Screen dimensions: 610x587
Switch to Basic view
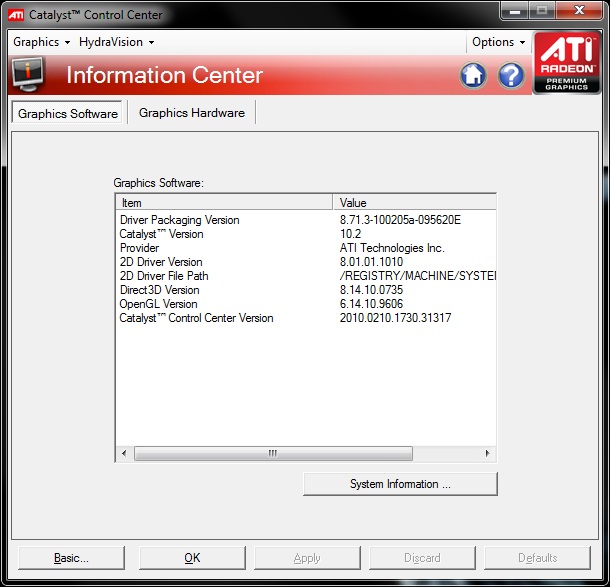click(x=71, y=558)
